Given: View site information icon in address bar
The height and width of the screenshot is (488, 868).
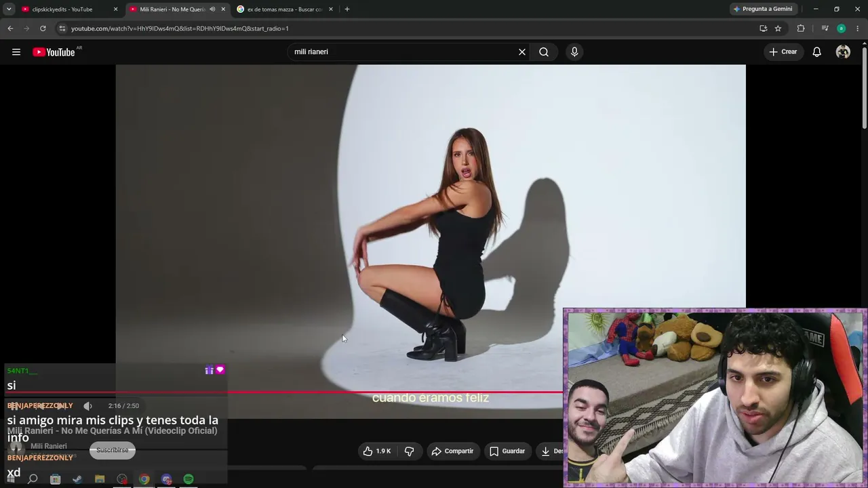Looking at the screenshot, I should pos(62,28).
